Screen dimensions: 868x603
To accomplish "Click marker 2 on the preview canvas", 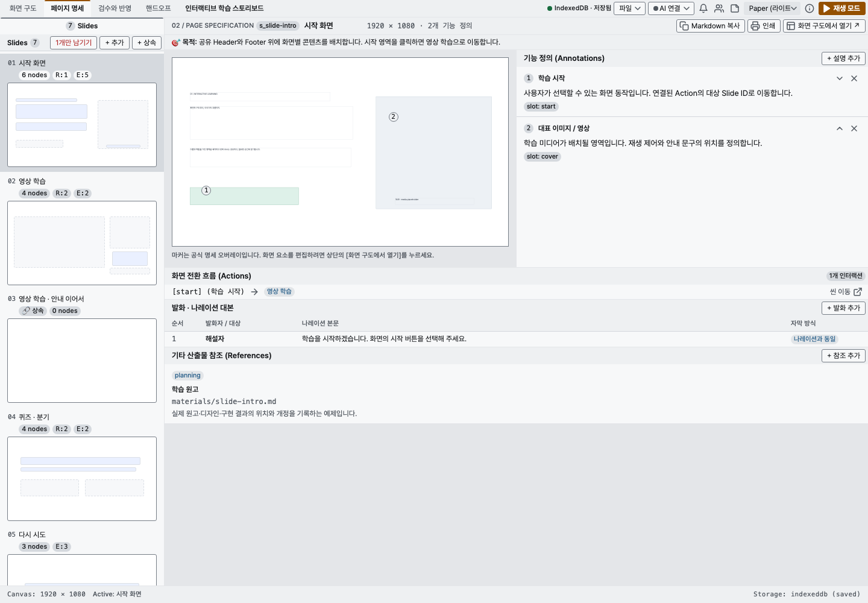I will click(x=394, y=117).
